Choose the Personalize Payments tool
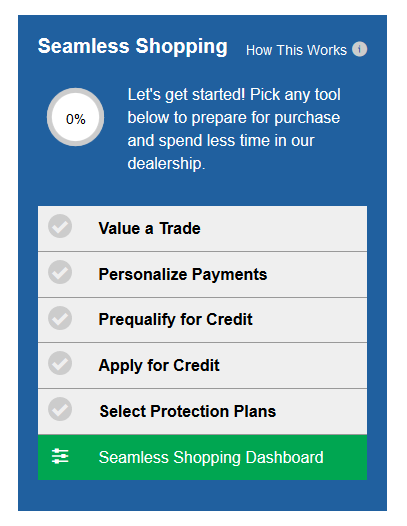This screenshot has height=526, width=407. (202, 275)
